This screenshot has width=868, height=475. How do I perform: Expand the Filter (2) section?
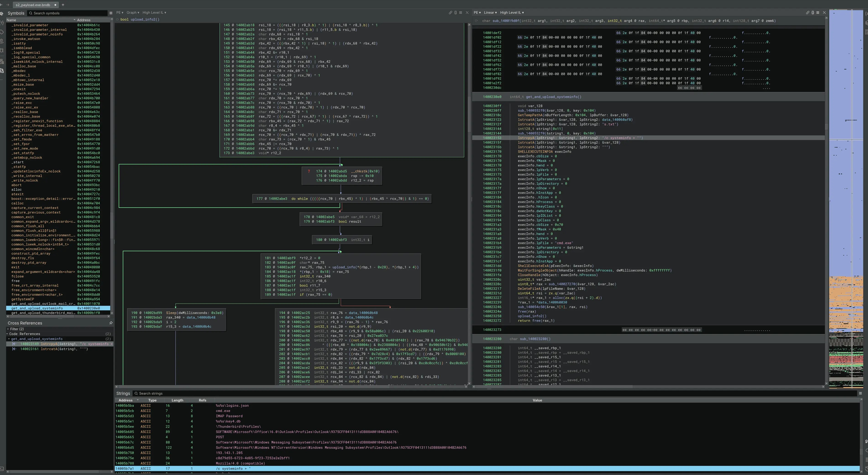8,329
